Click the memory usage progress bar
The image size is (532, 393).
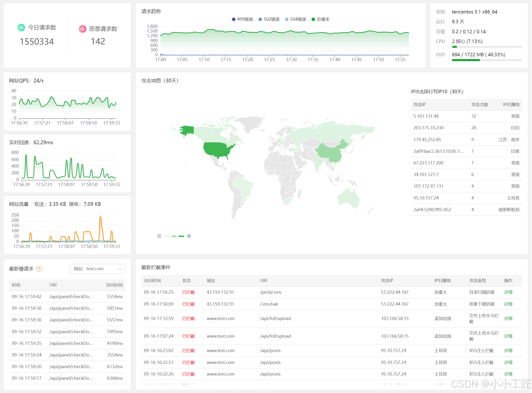487,60
